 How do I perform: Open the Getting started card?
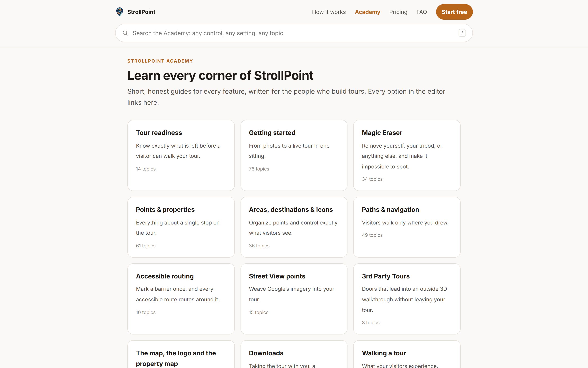pyautogui.click(x=294, y=155)
